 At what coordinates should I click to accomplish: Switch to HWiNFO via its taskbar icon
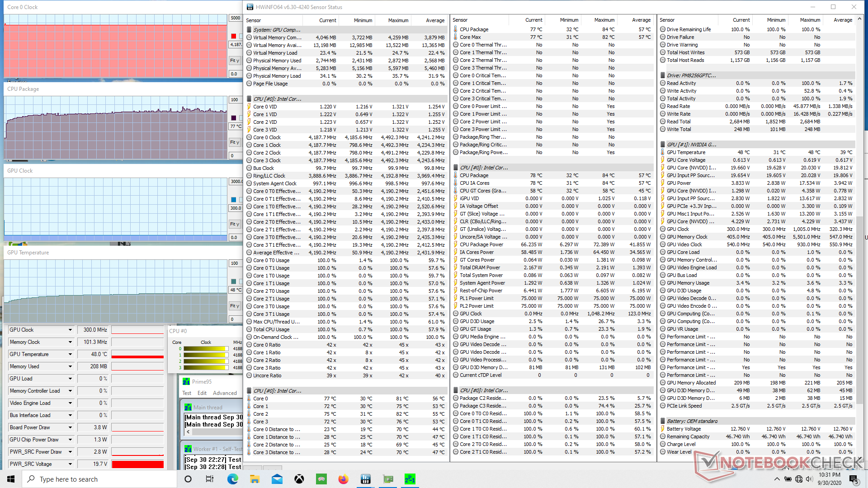pyautogui.click(x=365, y=479)
